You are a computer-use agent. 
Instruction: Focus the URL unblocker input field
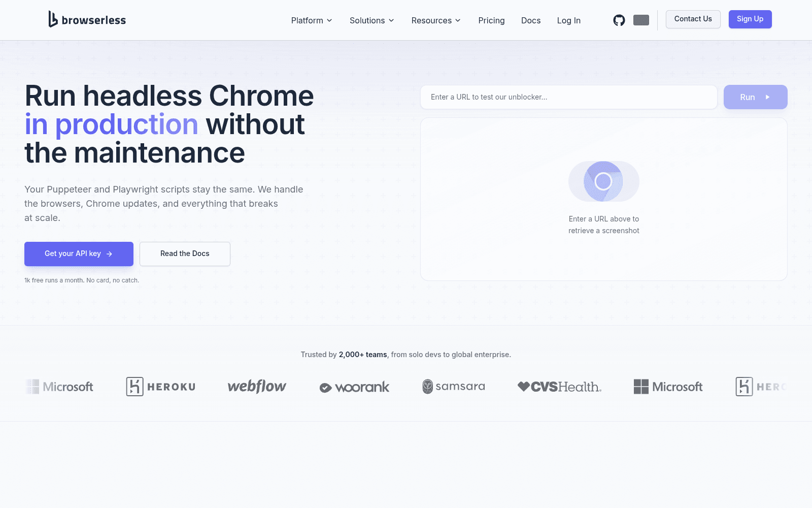tap(568, 97)
